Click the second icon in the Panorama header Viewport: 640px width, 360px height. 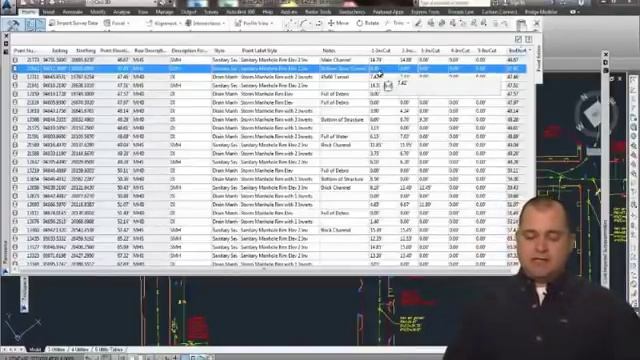click(x=529, y=39)
